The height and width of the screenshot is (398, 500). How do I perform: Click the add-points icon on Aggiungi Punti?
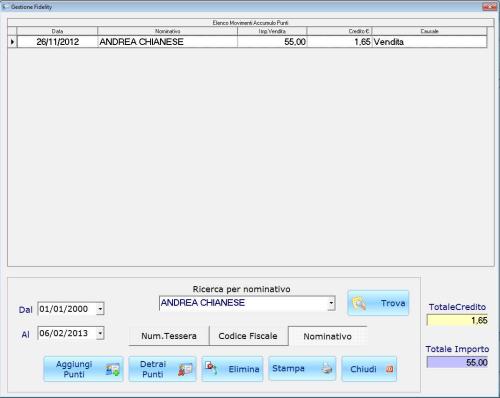click(x=112, y=370)
